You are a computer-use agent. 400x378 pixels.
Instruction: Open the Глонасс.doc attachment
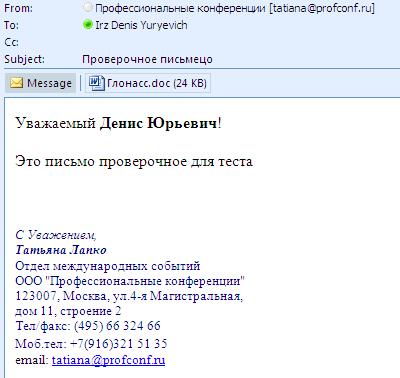point(148,83)
